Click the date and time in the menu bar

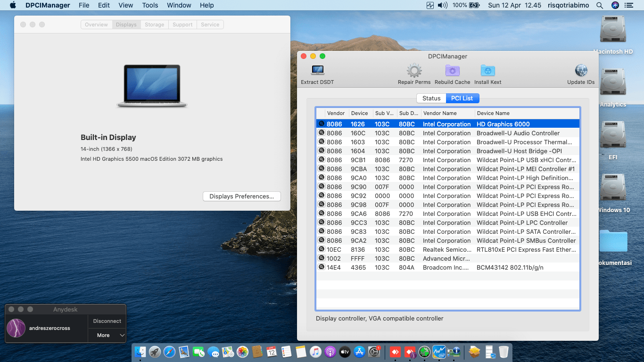click(514, 5)
